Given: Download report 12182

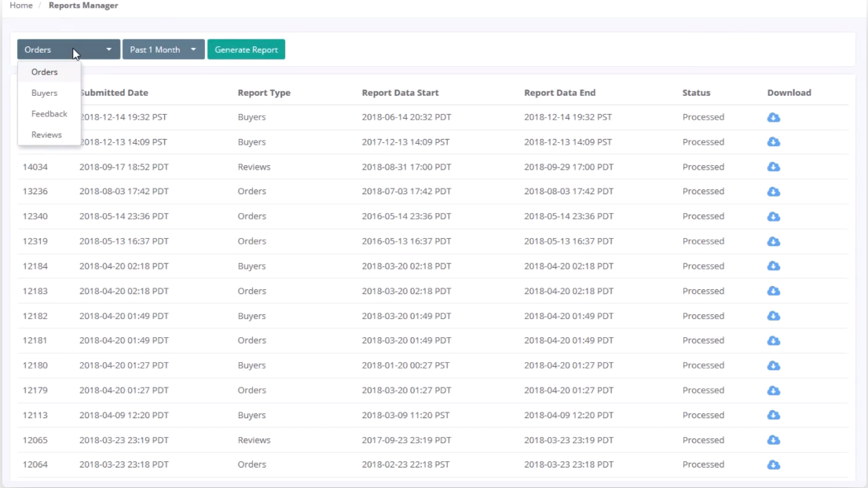Looking at the screenshot, I should coord(773,316).
